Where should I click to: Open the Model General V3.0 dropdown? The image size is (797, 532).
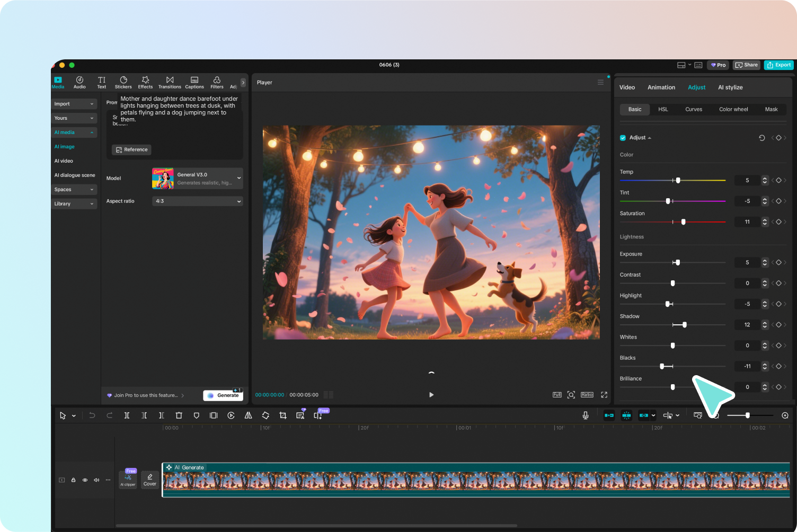pyautogui.click(x=197, y=179)
